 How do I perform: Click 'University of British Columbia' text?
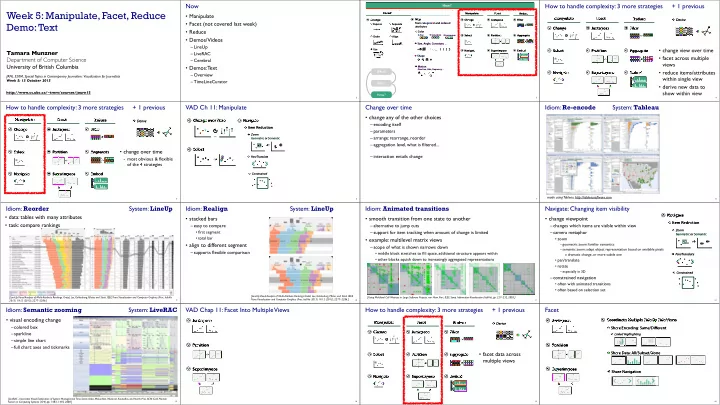click(42, 67)
